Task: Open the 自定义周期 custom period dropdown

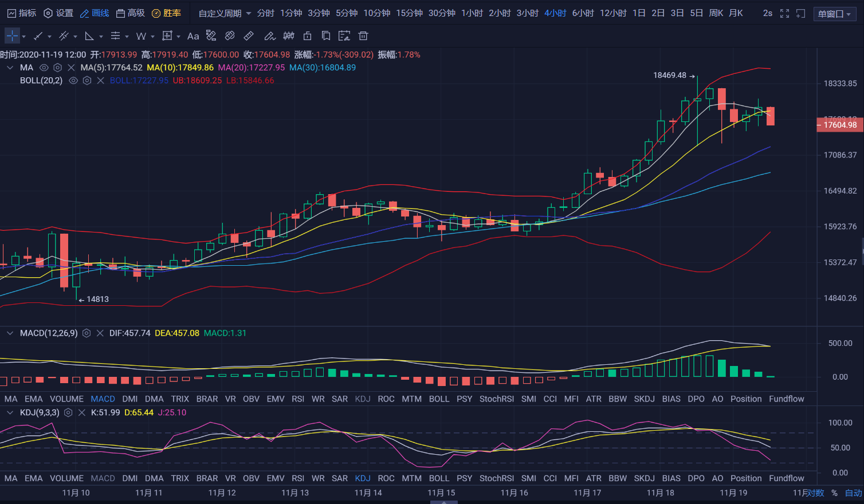Action: pos(225,13)
